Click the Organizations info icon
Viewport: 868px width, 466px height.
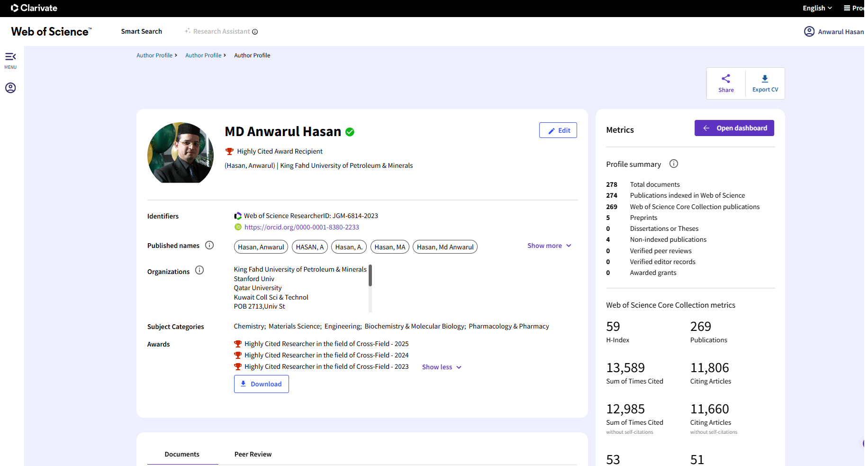pyautogui.click(x=199, y=270)
